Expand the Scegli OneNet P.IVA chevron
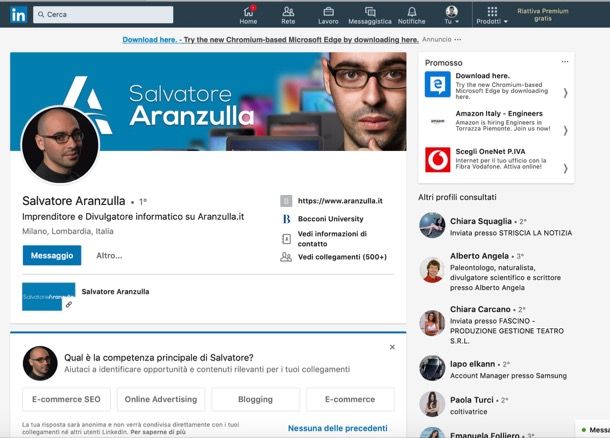 coord(565,168)
